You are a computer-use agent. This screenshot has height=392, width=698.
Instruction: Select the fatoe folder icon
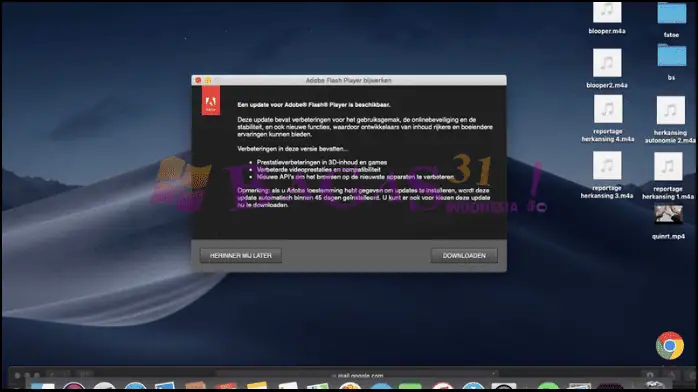point(672,14)
